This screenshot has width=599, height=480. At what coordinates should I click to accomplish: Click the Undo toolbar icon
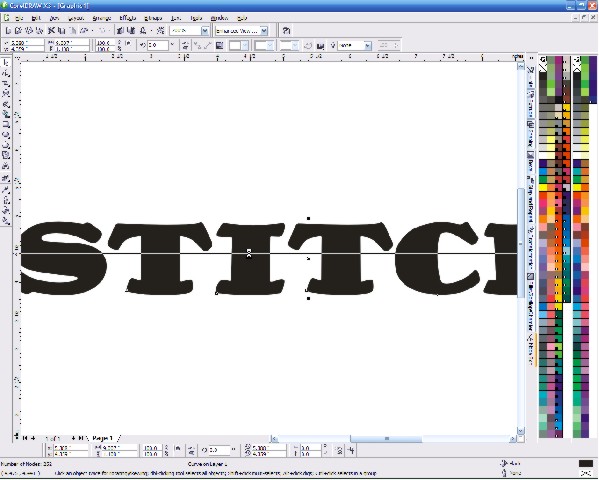click(84, 31)
